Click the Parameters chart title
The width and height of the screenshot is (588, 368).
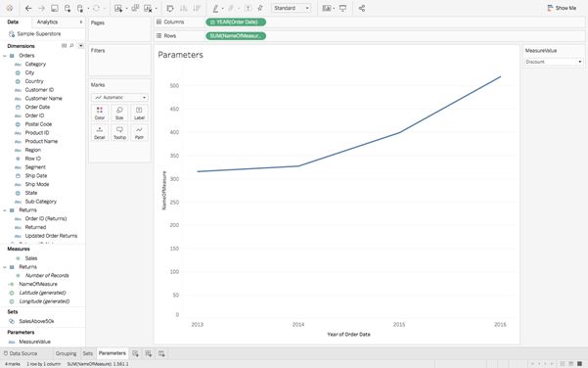point(180,55)
